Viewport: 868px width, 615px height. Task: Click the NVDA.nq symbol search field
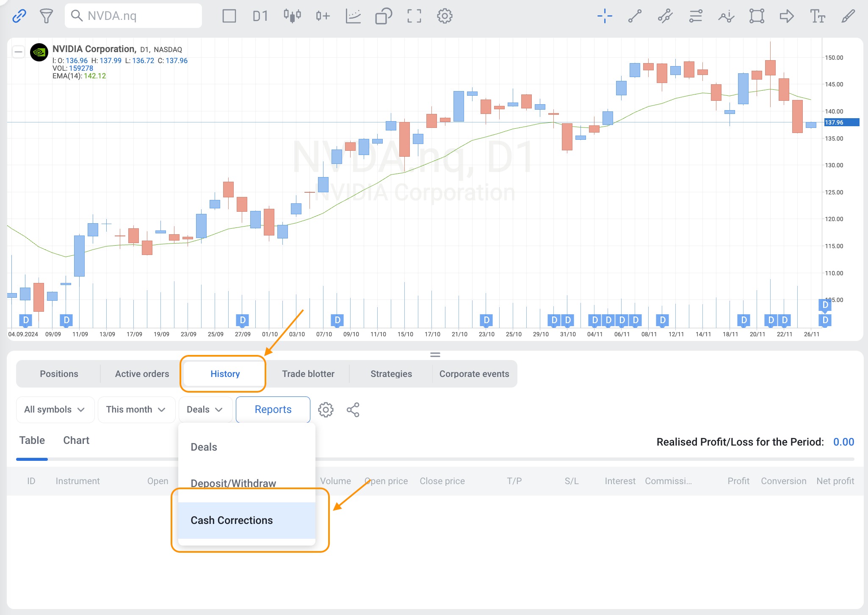coord(133,16)
